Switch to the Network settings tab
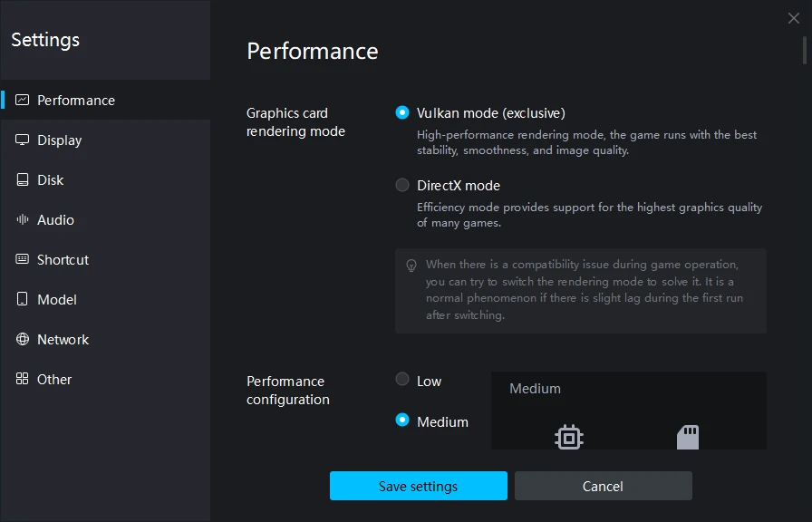The width and height of the screenshot is (812, 522). tap(63, 340)
